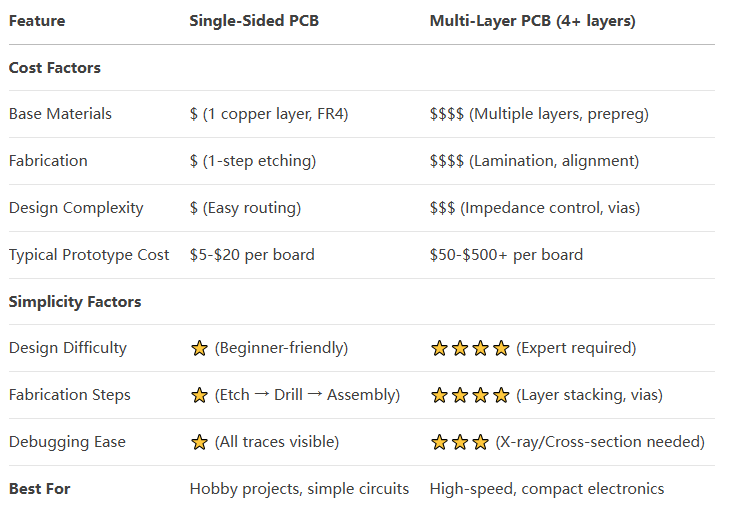Screen dimensions: 739x509
Task: Click the star next to Etch → Drill → Assembly
Action: pyautogui.click(x=199, y=395)
